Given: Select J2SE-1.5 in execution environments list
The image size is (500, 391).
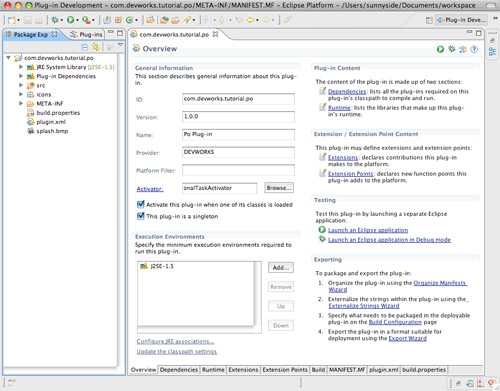Looking at the screenshot, I should click(157, 266).
